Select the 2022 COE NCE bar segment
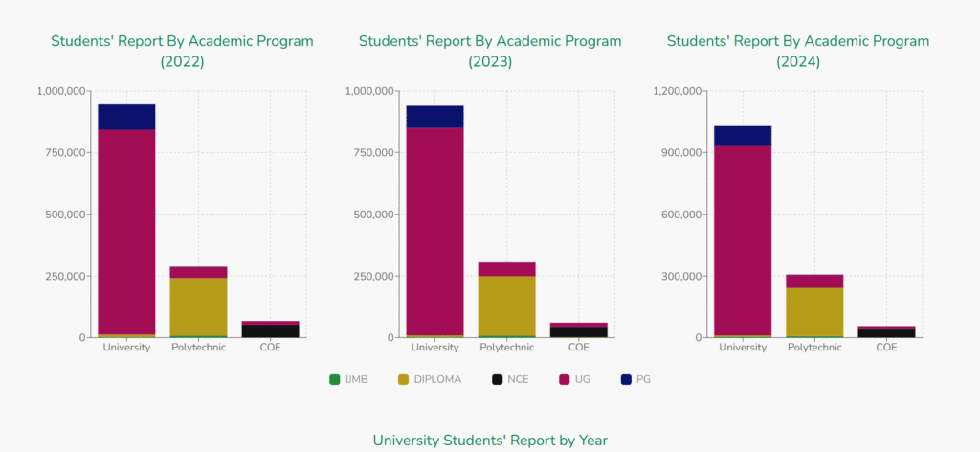980x452 pixels. pyautogui.click(x=270, y=330)
